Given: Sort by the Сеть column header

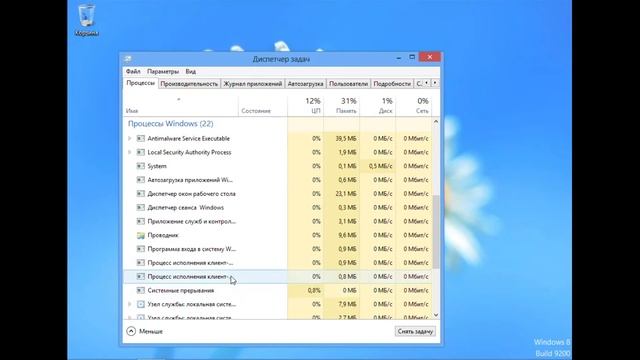Looking at the screenshot, I should coord(413,106).
